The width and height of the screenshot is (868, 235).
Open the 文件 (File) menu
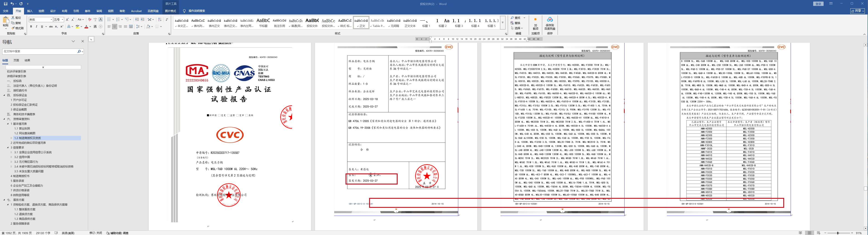pos(6,11)
